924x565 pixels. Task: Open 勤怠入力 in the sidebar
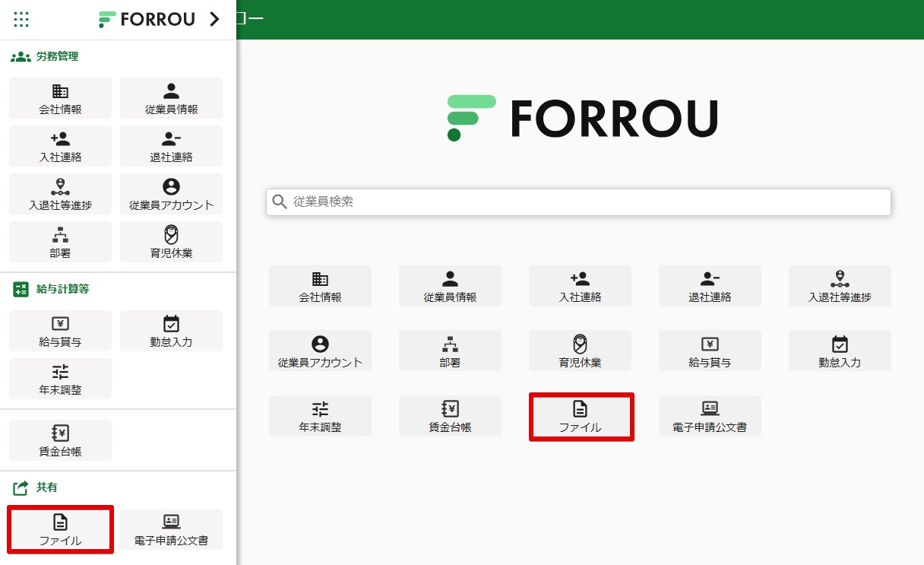point(171,331)
